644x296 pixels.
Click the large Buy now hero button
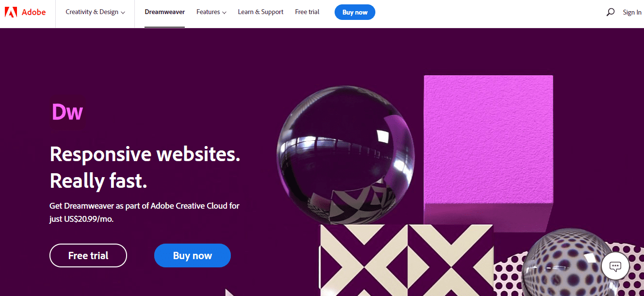tap(193, 255)
